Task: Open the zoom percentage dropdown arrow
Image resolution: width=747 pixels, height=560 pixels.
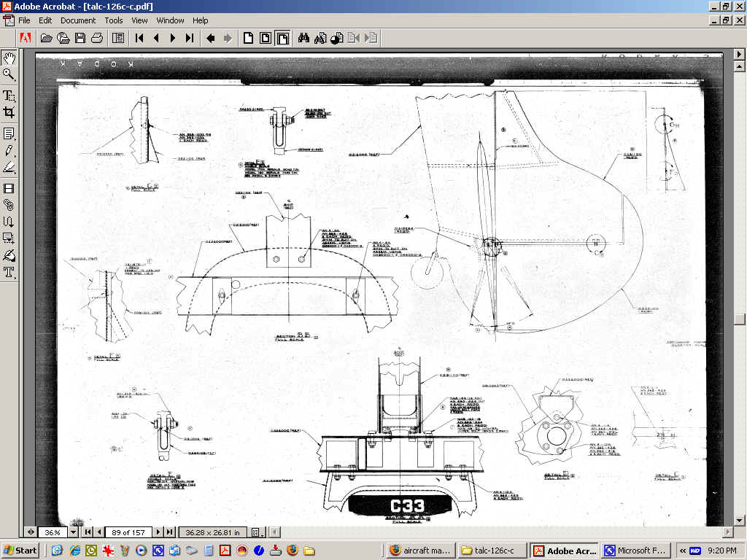Action: [73, 532]
